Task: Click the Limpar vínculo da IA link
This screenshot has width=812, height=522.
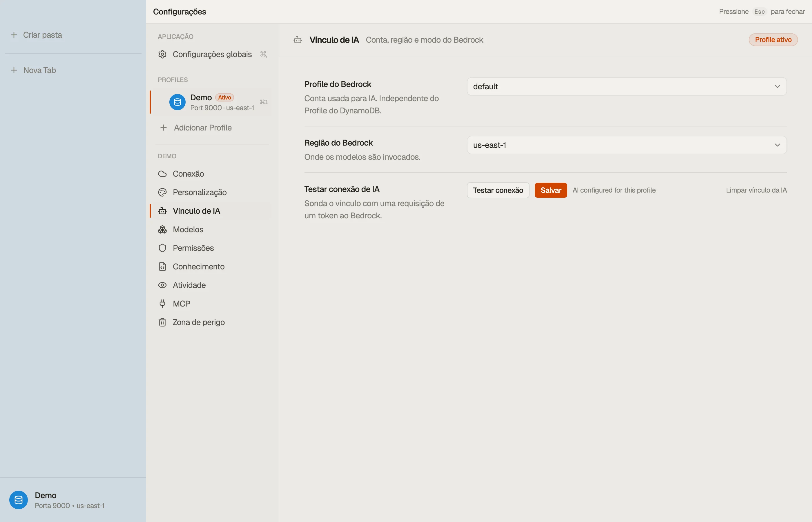Action: click(x=756, y=190)
